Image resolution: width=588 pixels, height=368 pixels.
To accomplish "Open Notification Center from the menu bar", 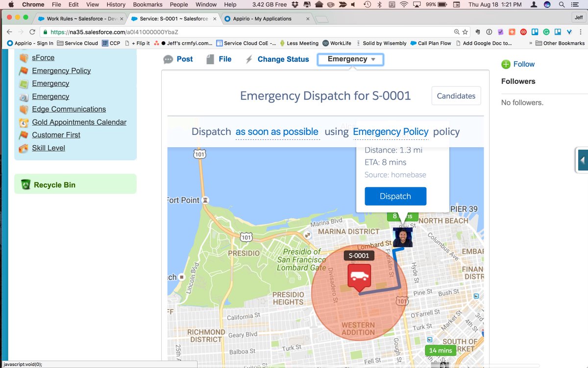I will 574,4.
